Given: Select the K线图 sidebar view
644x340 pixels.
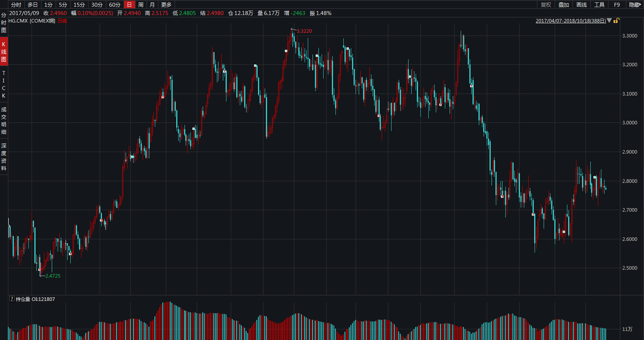Looking at the screenshot, I should tap(4, 52).
